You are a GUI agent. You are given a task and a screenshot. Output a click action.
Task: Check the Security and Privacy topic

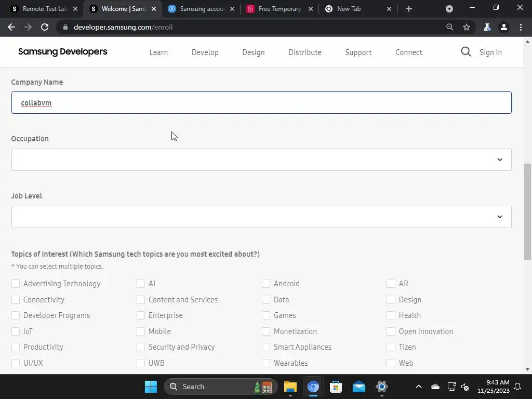click(141, 347)
